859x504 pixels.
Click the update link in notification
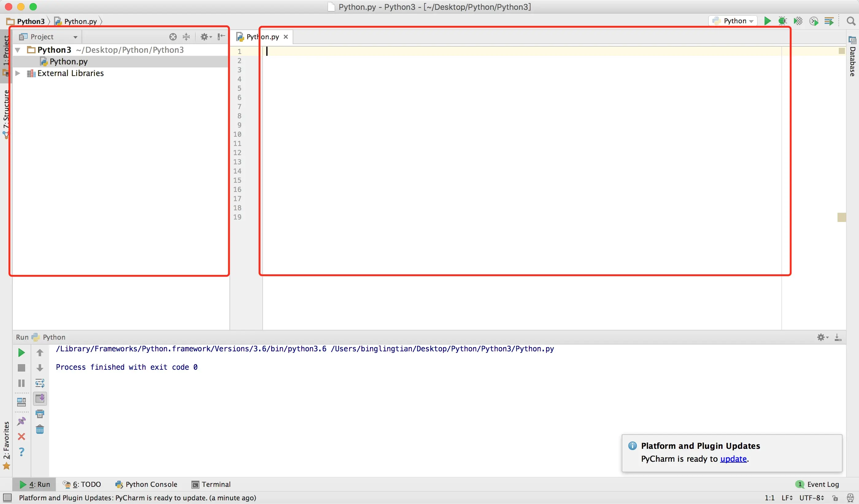[x=733, y=459]
